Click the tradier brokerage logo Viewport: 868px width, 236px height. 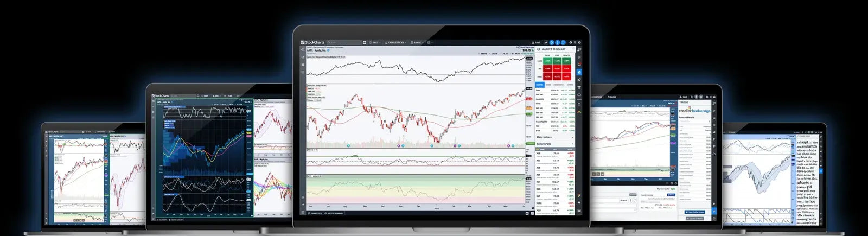(x=695, y=111)
